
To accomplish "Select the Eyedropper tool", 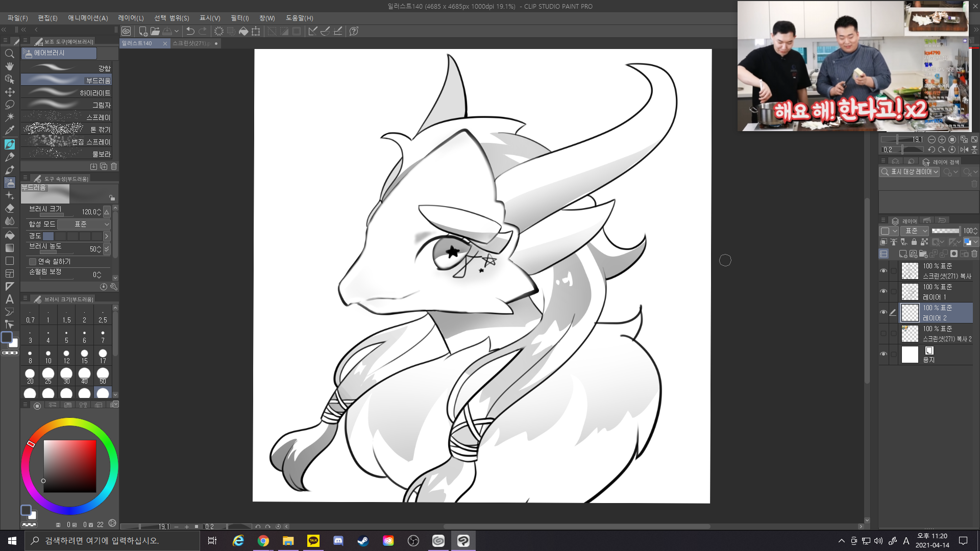I will click(x=9, y=130).
